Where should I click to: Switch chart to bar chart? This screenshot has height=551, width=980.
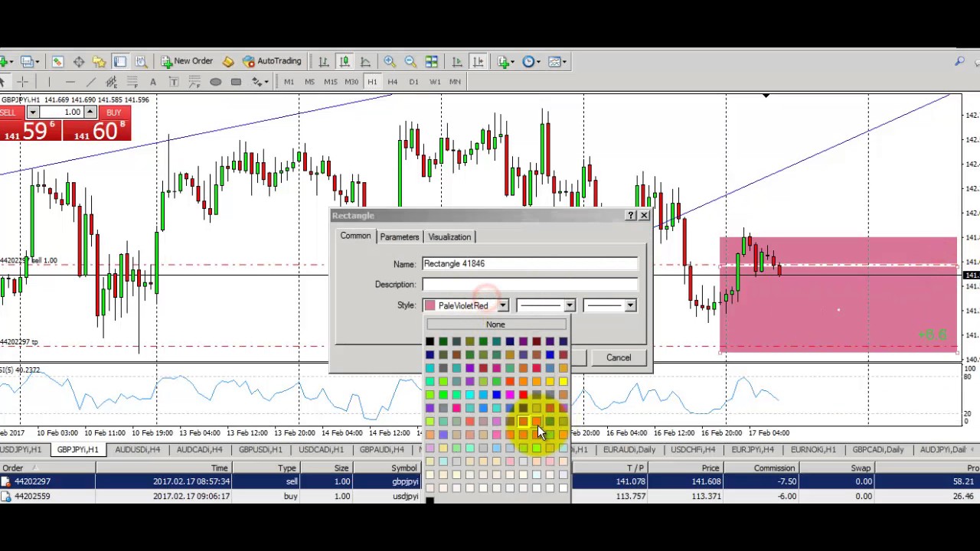pos(323,61)
